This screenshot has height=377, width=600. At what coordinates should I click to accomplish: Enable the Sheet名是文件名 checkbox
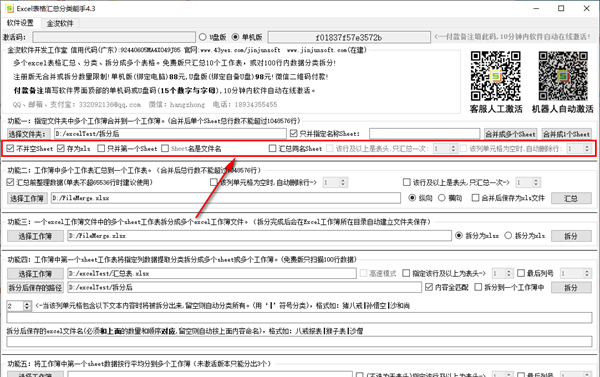click(165, 148)
